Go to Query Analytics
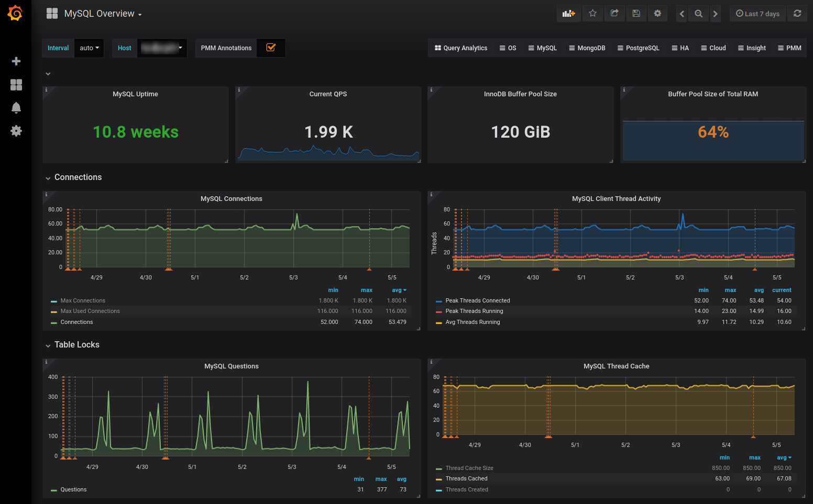Viewport: 813px width, 504px height. [x=461, y=48]
